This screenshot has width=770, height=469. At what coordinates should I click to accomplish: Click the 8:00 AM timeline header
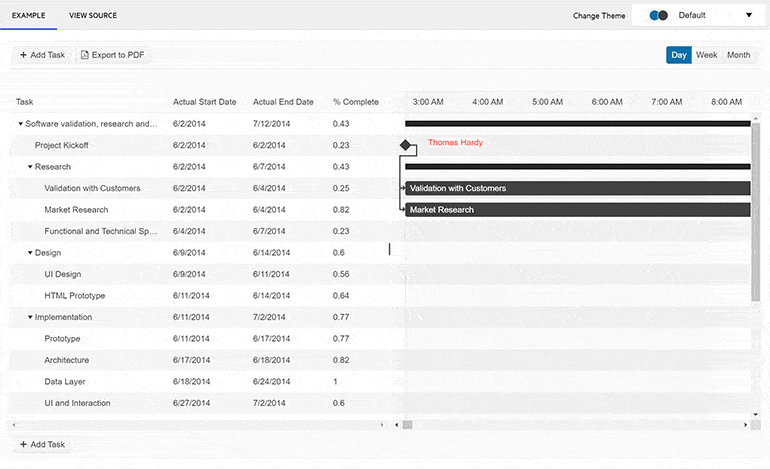726,102
